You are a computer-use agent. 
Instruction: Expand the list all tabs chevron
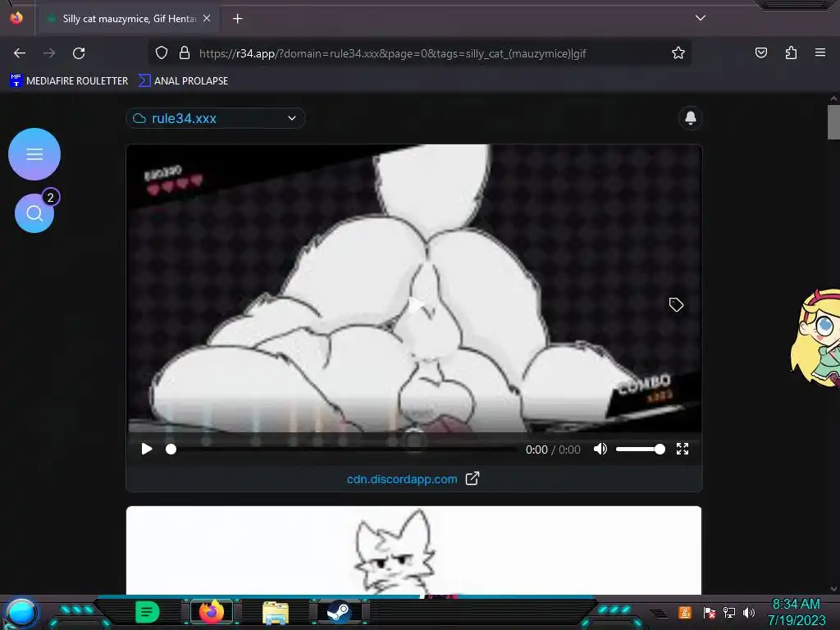701,18
